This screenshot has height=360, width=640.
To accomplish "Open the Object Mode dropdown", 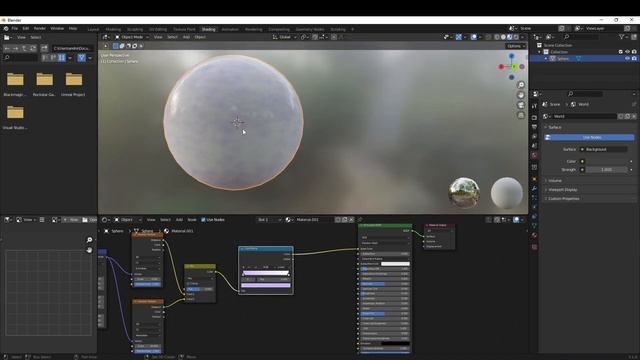I will click(x=132, y=37).
